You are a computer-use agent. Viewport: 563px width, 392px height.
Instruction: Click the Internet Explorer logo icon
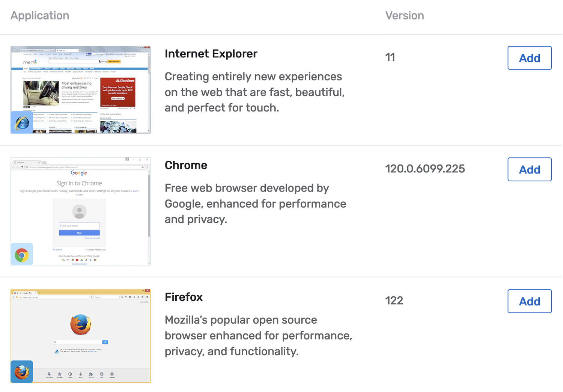click(22, 122)
